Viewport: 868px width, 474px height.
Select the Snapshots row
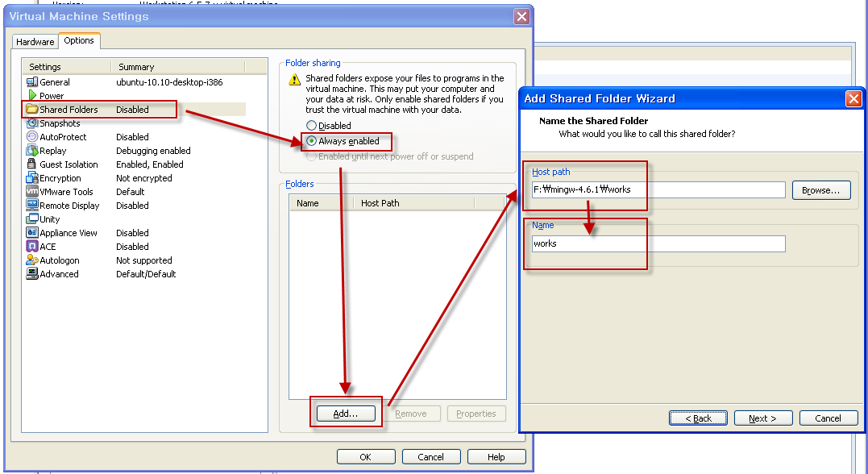pyautogui.click(x=135, y=123)
